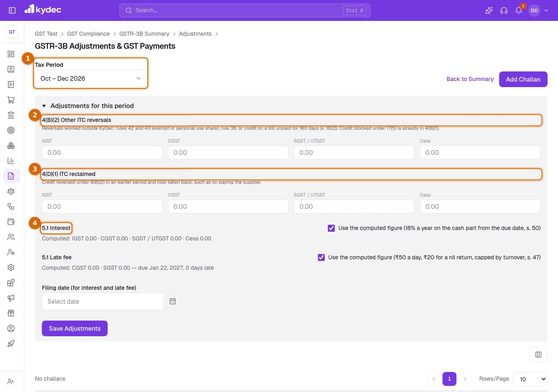Screen dimensions: 558x392
Task: Open the settings gear sidebar icon
Action: 11,267
